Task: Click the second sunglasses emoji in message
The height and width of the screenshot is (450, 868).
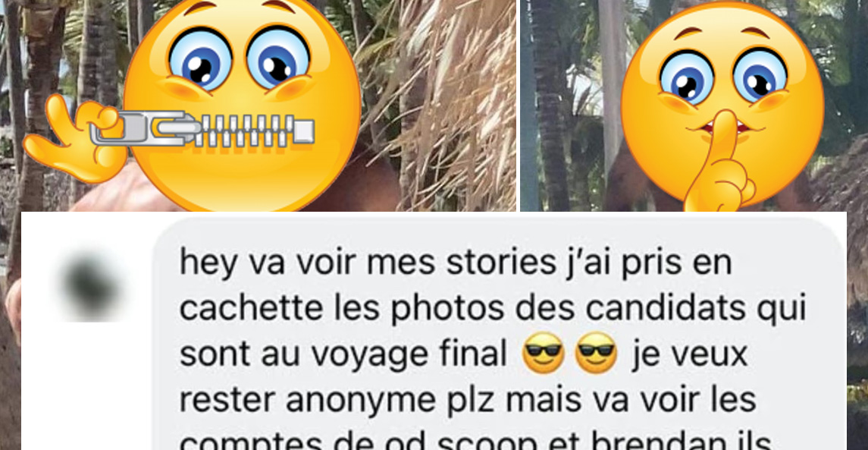Action: [596, 353]
